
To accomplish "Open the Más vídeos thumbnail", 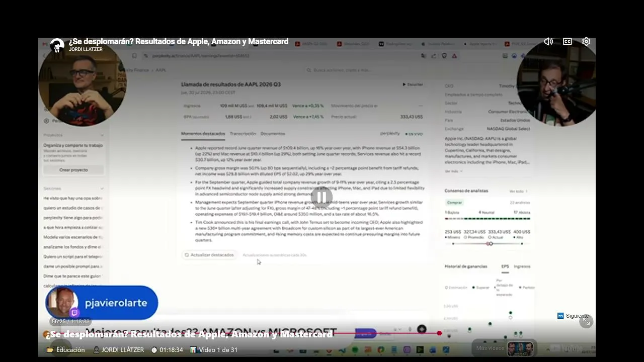I will point(520,348).
